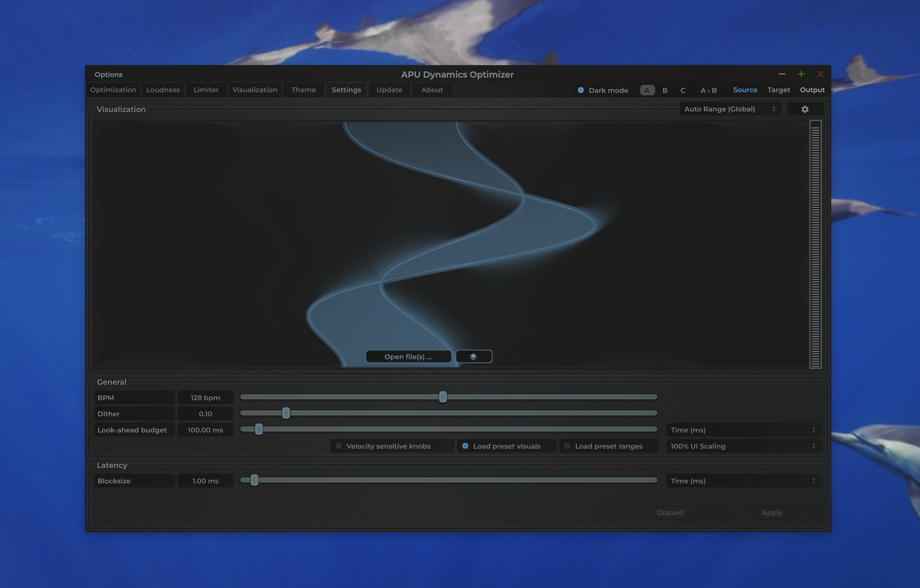This screenshot has width=920, height=588.
Task: Click the waveform visualization display
Action: tap(450, 244)
